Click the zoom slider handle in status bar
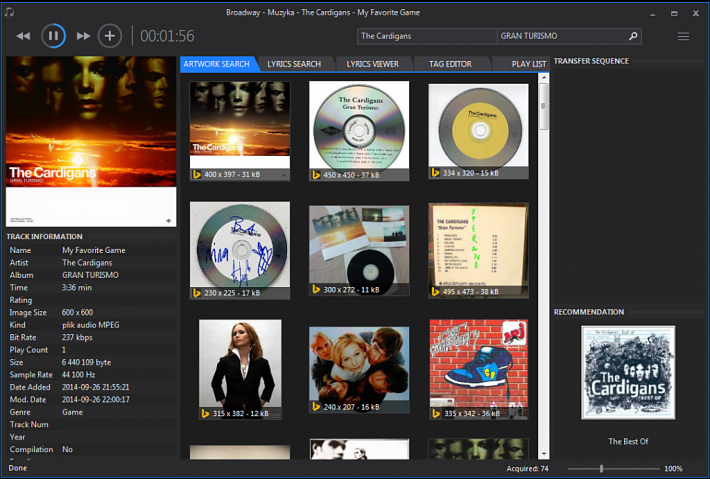 pos(601,469)
